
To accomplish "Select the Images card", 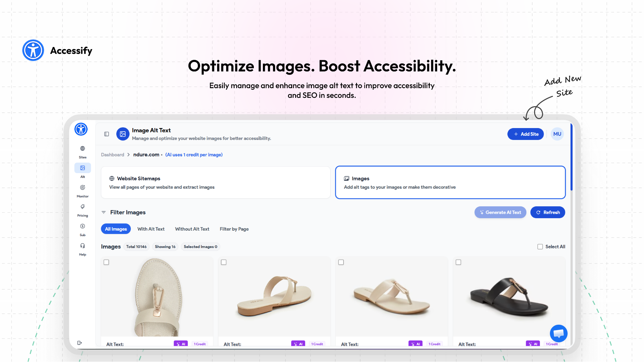I will pyautogui.click(x=450, y=182).
